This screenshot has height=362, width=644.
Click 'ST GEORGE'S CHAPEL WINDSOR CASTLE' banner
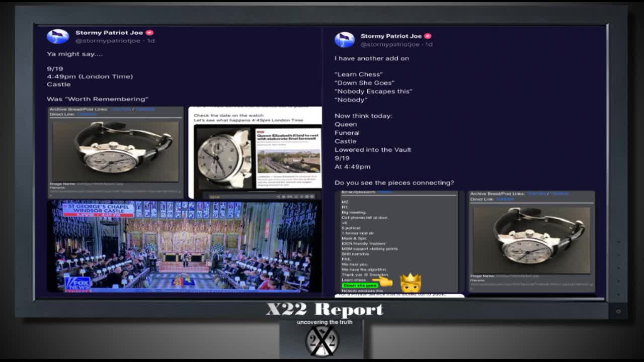(98, 208)
